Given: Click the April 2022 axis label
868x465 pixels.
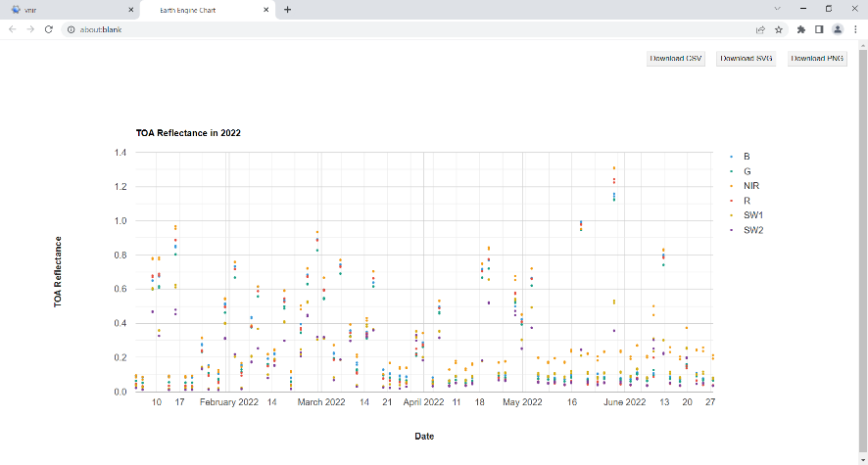Looking at the screenshot, I should pos(423,402).
